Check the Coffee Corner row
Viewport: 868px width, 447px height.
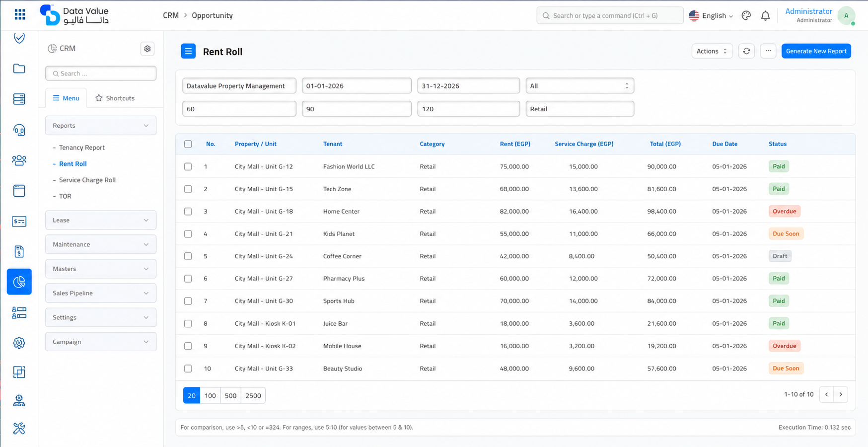(188, 256)
